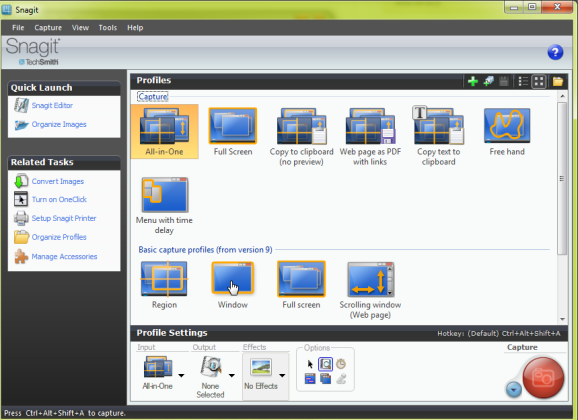Viewport: 578px width, 420px height.
Task: Choose Web page as PDF with links profile
Action: tap(370, 136)
